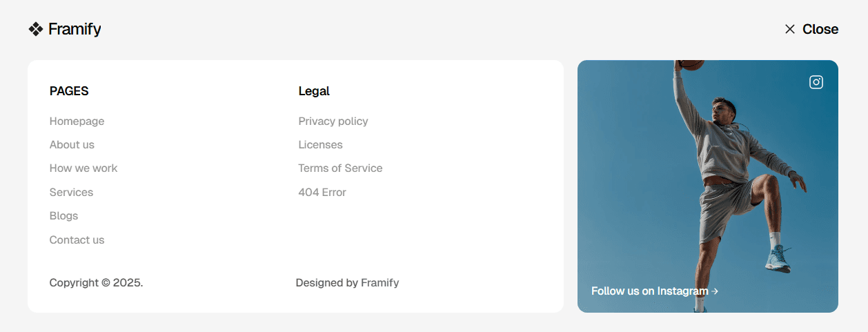868x332 pixels.
Task: Click the Instagram icon on the photo card
Action: (x=816, y=82)
